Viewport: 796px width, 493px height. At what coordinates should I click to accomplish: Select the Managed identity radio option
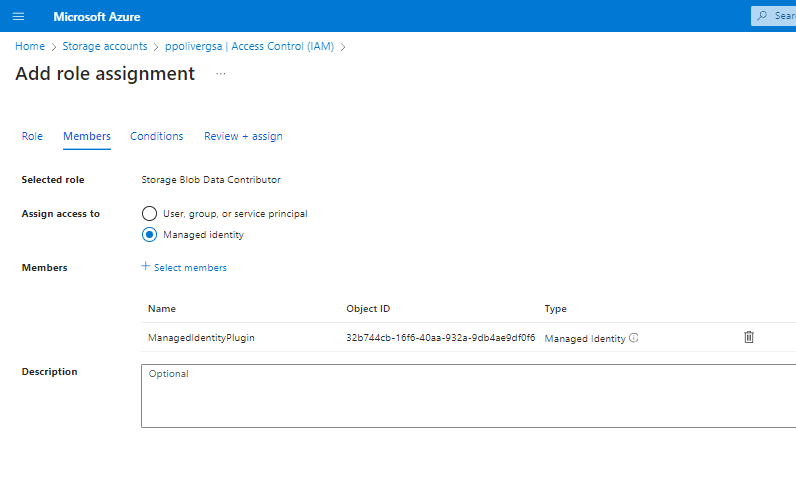(149, 235)
